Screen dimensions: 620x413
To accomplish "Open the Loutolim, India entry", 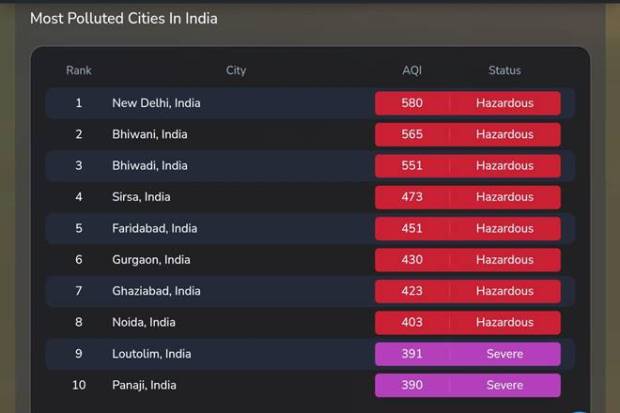I will [x=151, y=353].
